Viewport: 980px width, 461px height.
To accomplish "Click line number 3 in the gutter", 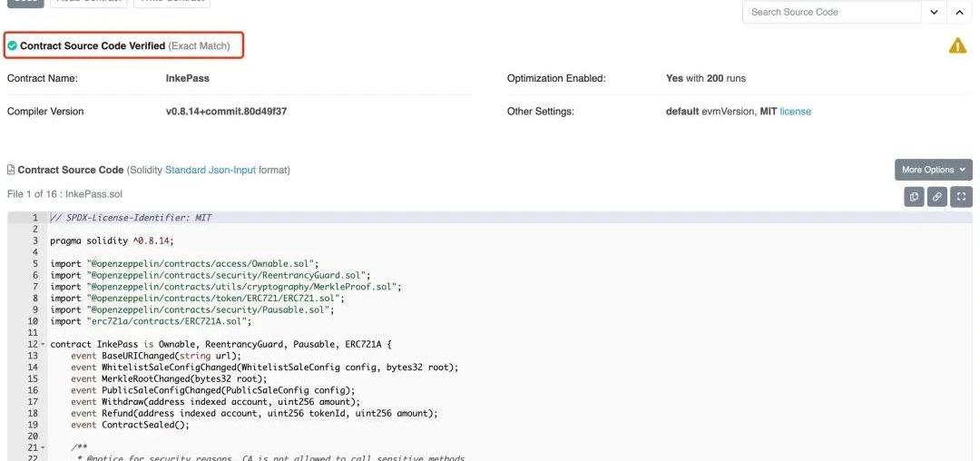I will coord(35,240).
